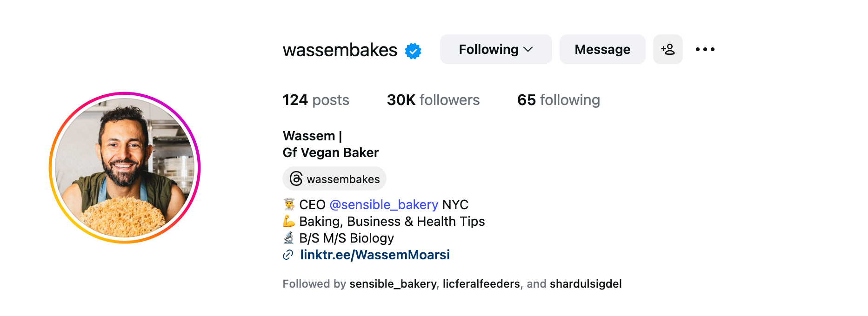The image size is (868, 316).
Task: Click the blue verified badge
Action: click(413, 51)
